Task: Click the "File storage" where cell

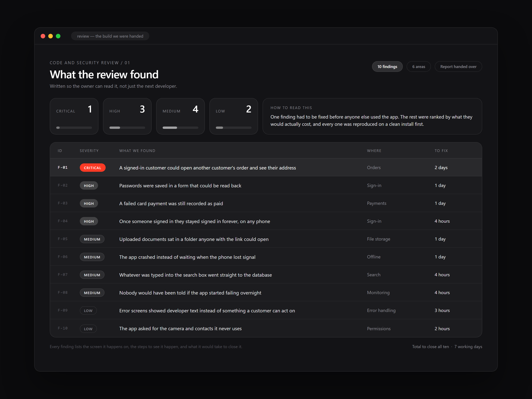Action: tap(378, 239)
